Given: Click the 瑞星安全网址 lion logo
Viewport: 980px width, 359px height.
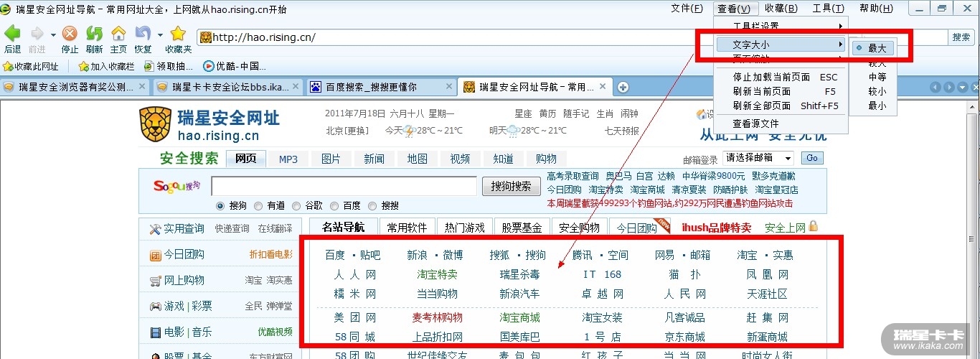Looking at the screenshot, I should point(155,124).
